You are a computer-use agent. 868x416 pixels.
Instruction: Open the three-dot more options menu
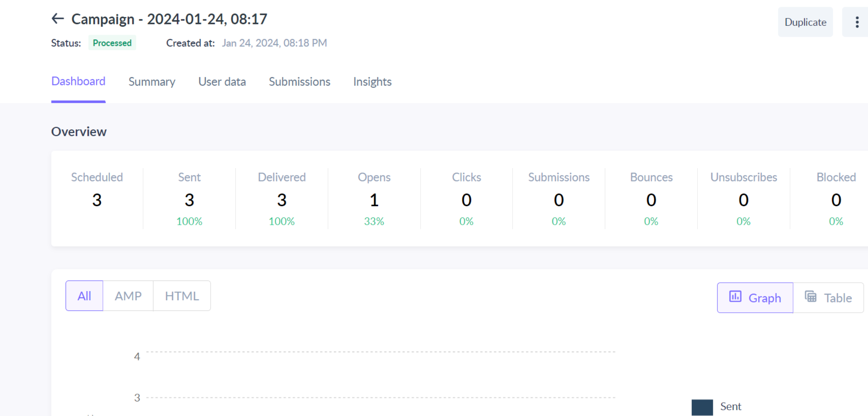click(x=857, y=22)
